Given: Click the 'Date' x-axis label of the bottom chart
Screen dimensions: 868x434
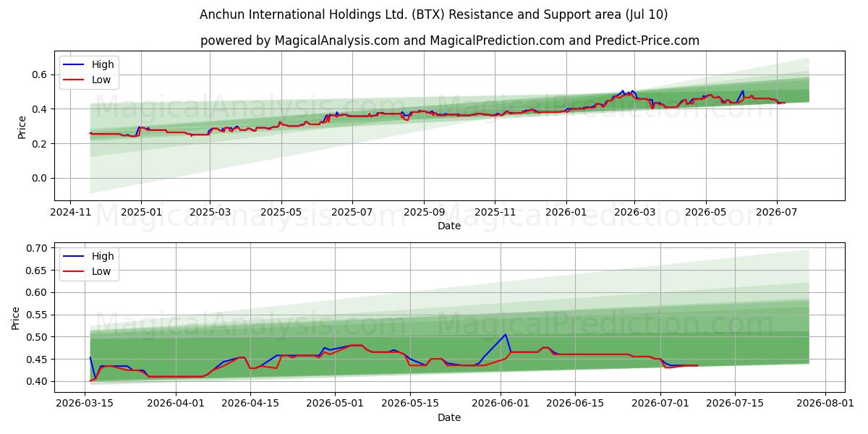Looking at the screenshot, I should point(449,417).
